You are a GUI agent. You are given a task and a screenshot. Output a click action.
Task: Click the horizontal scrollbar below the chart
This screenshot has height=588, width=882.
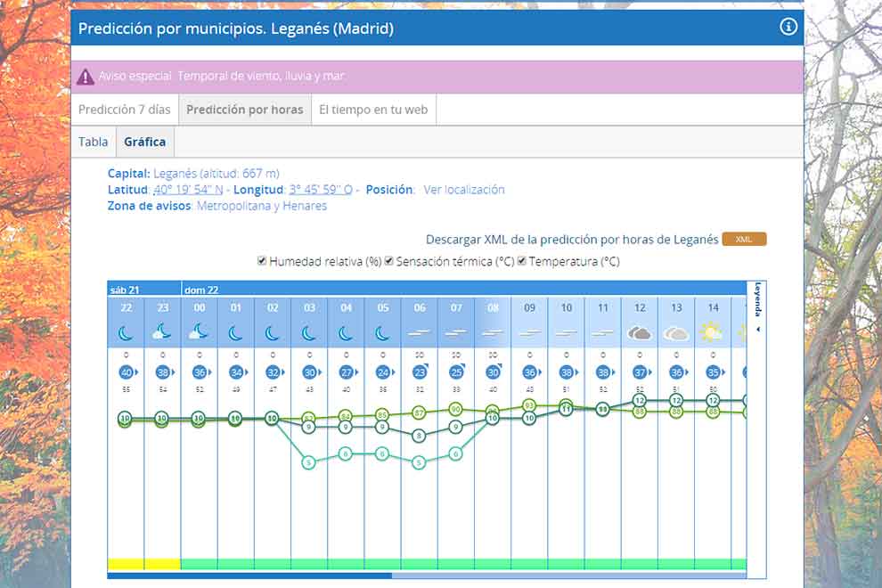(249, 576)
